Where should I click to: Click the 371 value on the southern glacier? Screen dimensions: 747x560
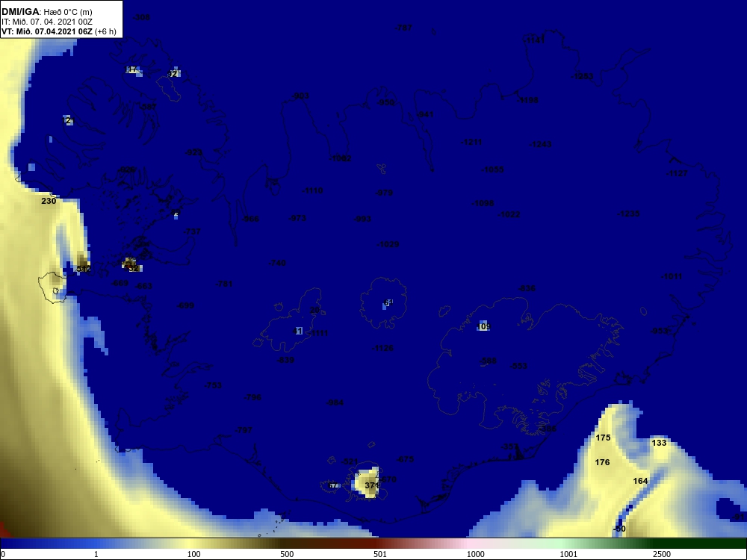coord(371,486)
